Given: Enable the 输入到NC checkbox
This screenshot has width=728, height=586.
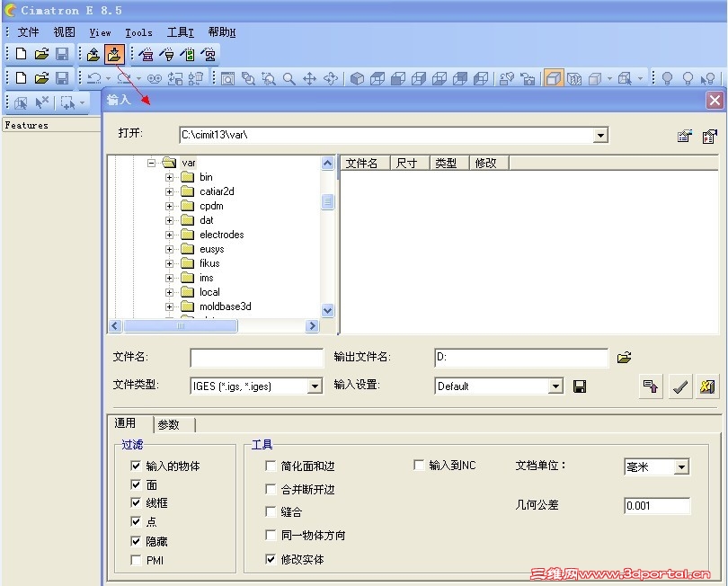Looking at the screenshot, I should (x=418, y=465).
